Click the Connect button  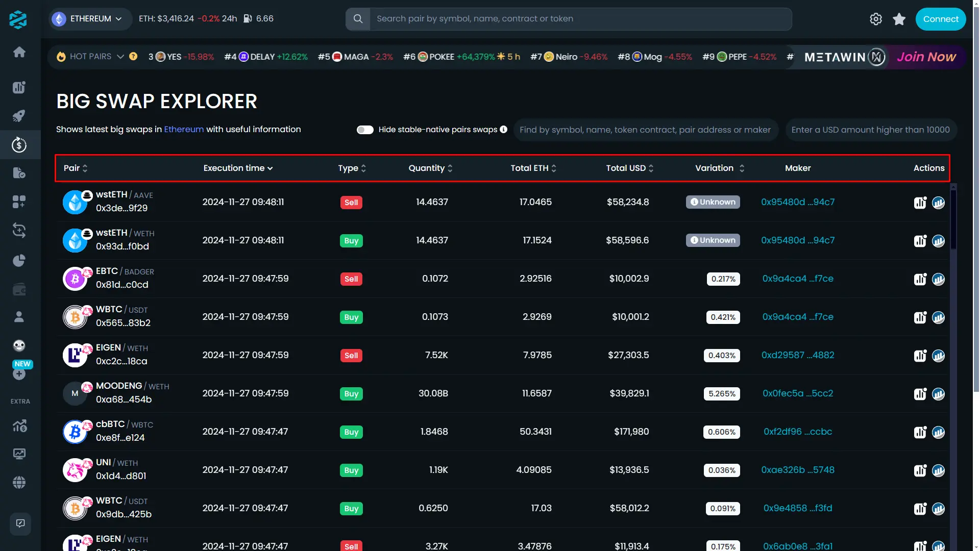click(940, 19)
